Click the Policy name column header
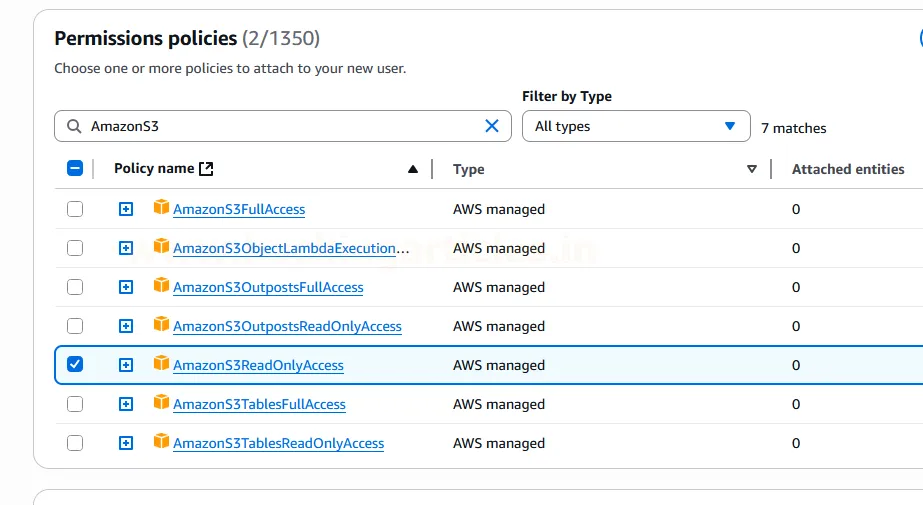Screen dimensions: 923x505 pyautogui.click(x=154, y=168)
